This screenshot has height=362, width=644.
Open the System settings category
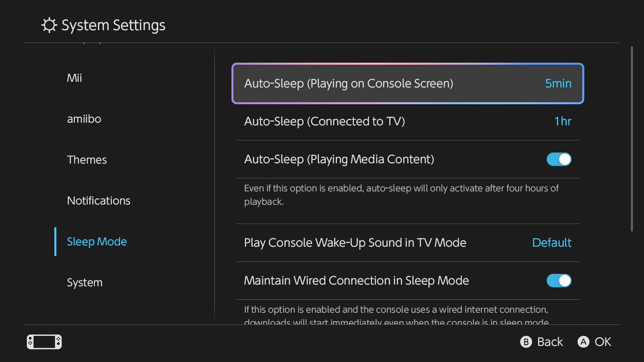tap(85, 282)
